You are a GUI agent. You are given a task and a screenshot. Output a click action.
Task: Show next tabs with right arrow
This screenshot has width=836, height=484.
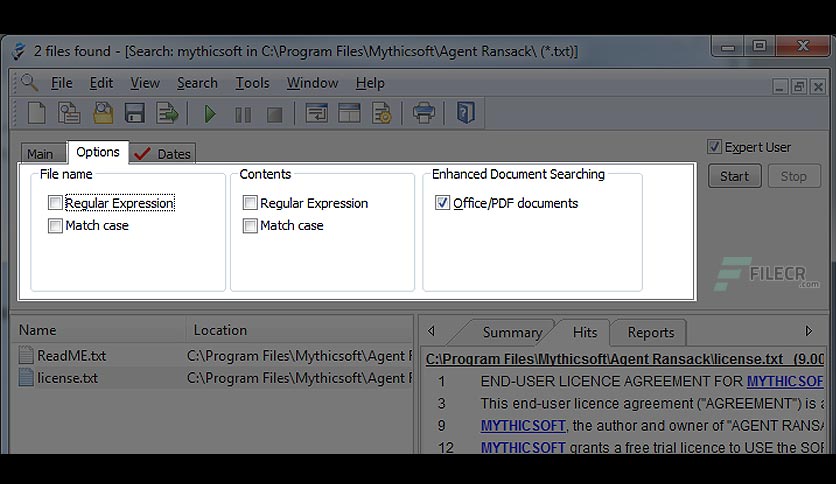pyautogui.click(x=809, y=331)
